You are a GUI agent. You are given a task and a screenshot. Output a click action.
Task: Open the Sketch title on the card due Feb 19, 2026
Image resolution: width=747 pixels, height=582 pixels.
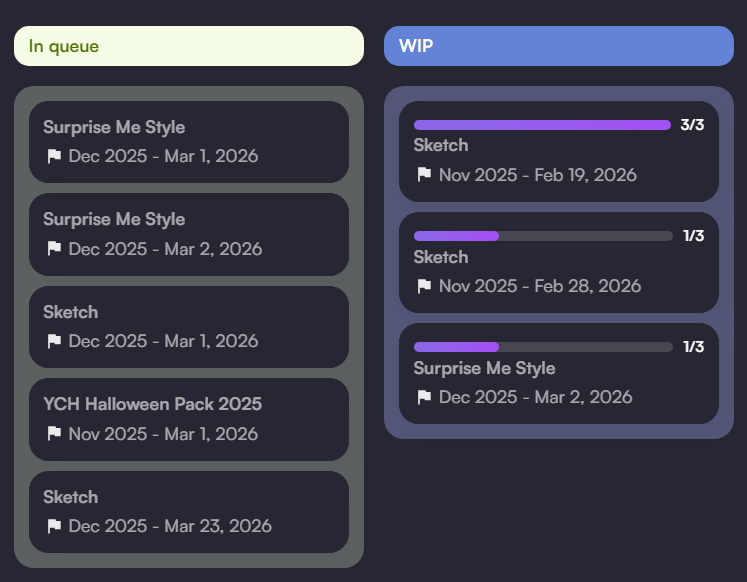(x=441, y=145)
